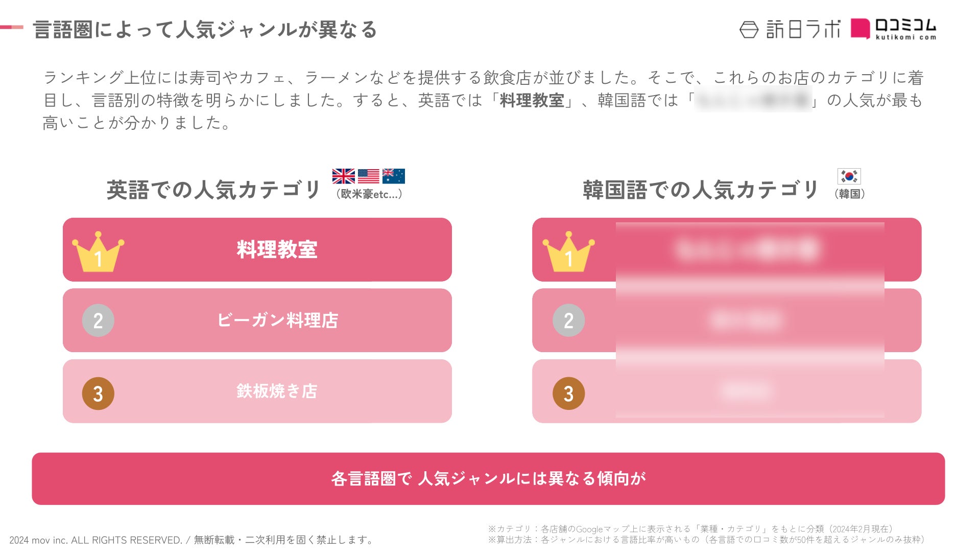
Task: Click the 英語での人気カテゴリ heading
Action: pos(213,190)
